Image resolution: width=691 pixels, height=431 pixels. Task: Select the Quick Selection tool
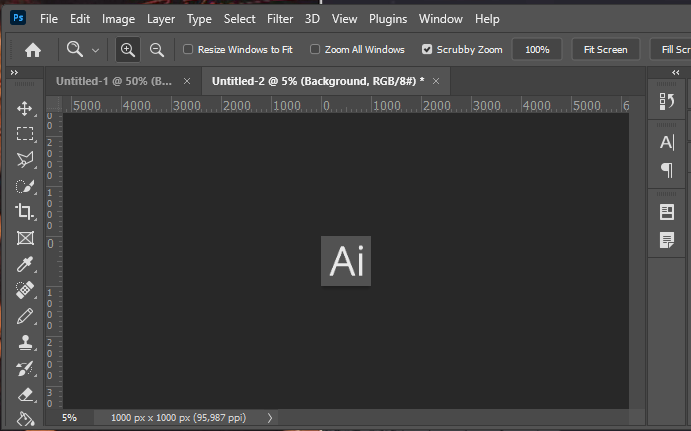coord(25,186)
